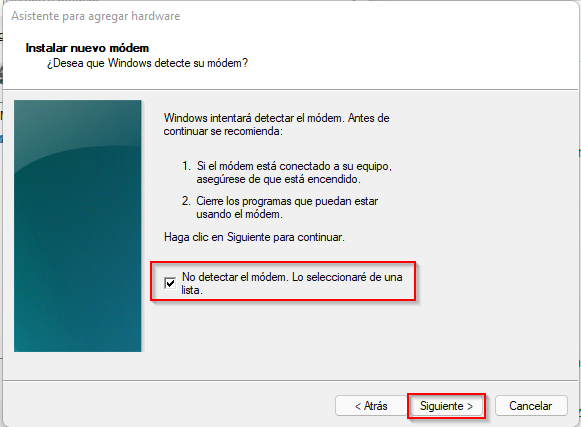Screen dimensions: 581x427
Task: Click the 'Instalar nuevo módem' heading
Action: 87,48
